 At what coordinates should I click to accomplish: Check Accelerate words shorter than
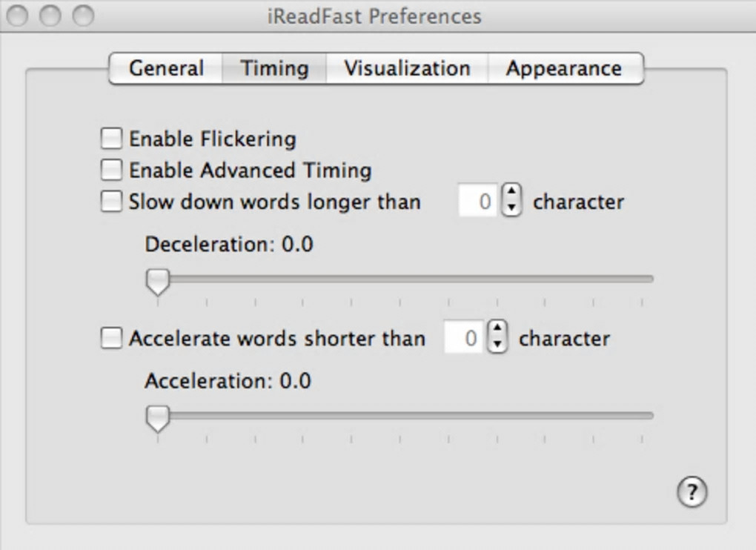[x=111, y=339]
